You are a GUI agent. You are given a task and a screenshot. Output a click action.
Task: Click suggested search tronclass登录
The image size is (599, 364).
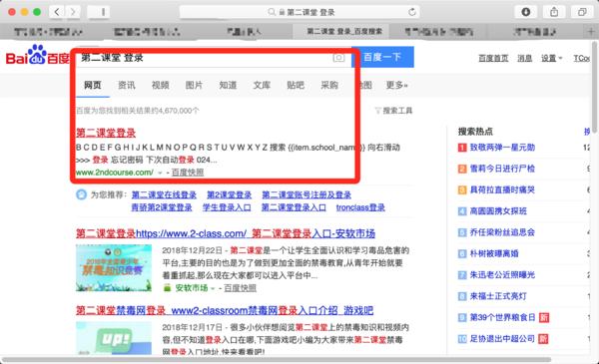pyautogui.click(x=360, y=207)
